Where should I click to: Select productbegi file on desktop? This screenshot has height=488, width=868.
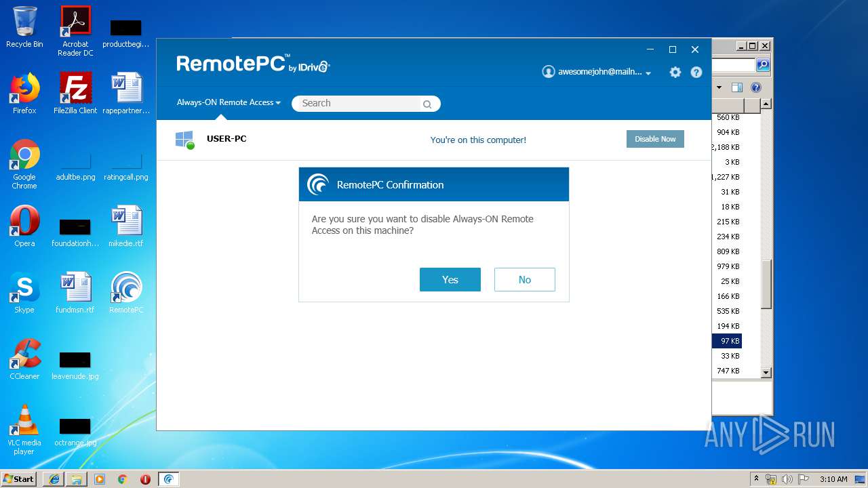126,34
